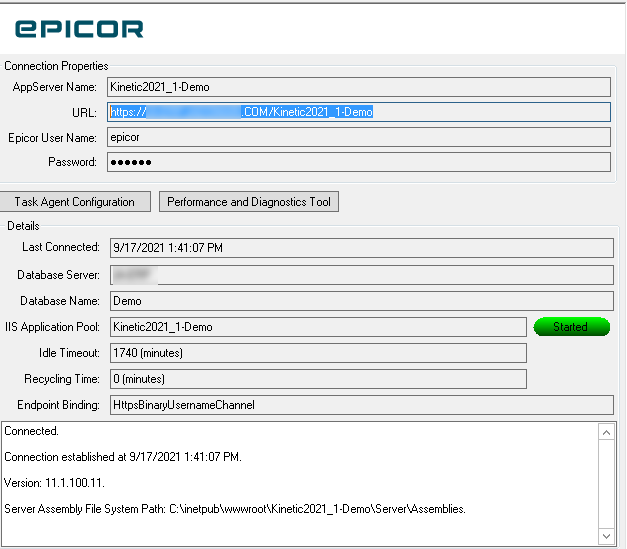The width and height of the screenshot is (627, 549).
Task: Click into the Password field
Action: [x=359, y=162]
